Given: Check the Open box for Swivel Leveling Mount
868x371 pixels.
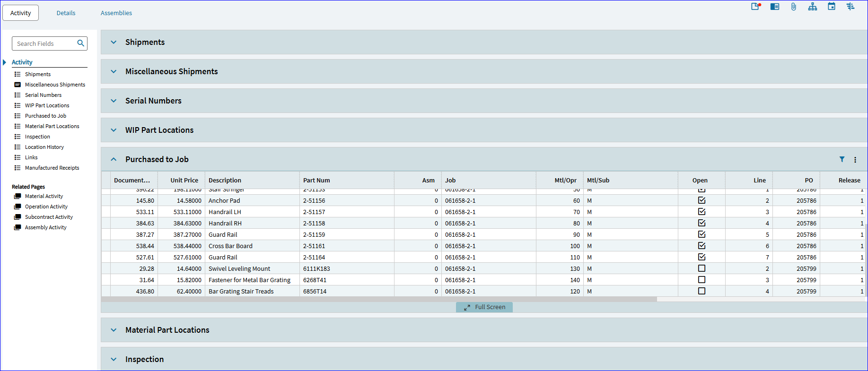Looking at the screenshot, I should click(x=701, y=268).
